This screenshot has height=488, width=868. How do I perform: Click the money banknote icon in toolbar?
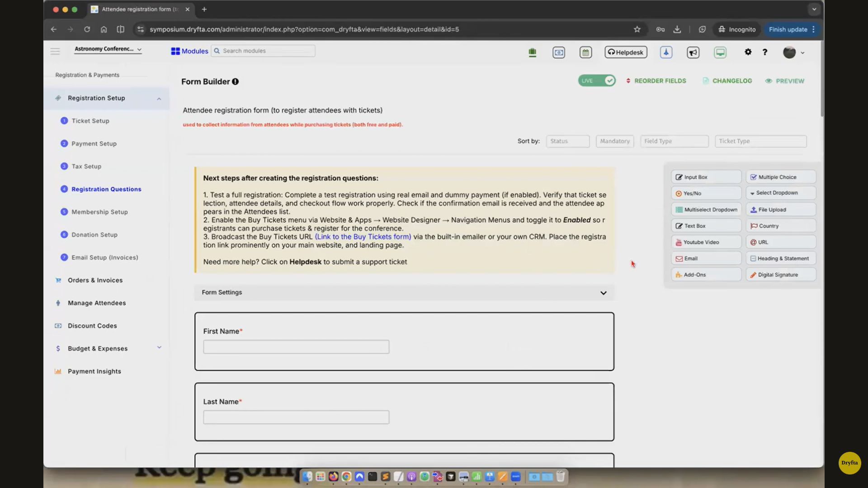pyautogui.click(x=559, y=52)
